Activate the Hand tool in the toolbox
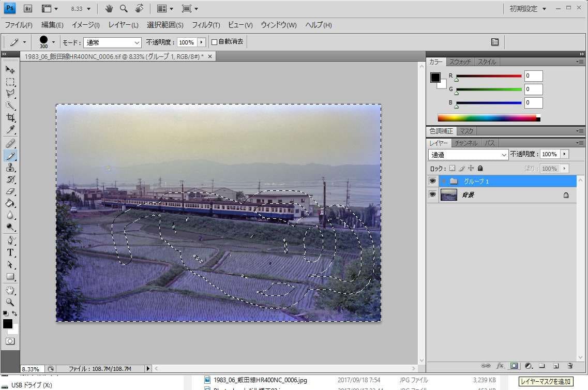588x390 pixels. (x=10, y=290)
